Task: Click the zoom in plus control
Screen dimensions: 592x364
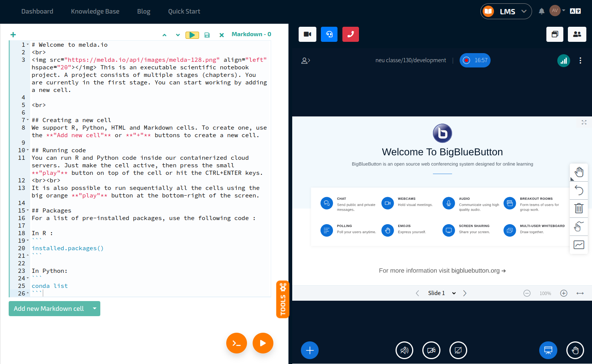Action: pyautogui.click(x=564, y=293)
